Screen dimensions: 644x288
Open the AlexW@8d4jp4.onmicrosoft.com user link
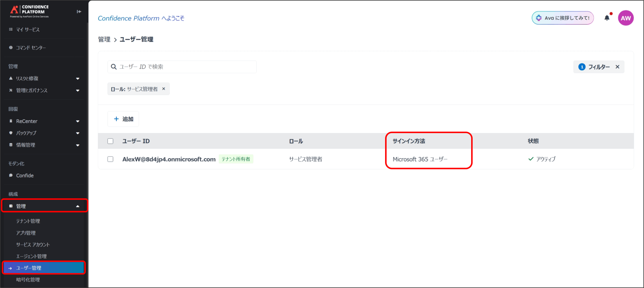[169, 159]
